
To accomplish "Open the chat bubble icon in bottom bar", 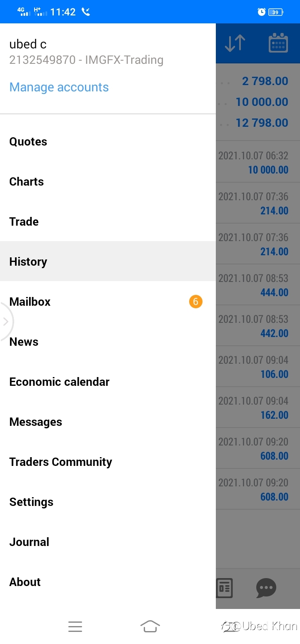I will pyautogui.click(x=266, y=588).
